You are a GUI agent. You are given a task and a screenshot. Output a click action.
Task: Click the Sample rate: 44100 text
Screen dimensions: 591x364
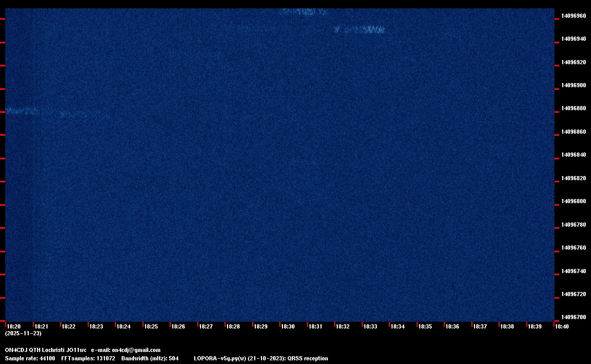pos(30,358)
